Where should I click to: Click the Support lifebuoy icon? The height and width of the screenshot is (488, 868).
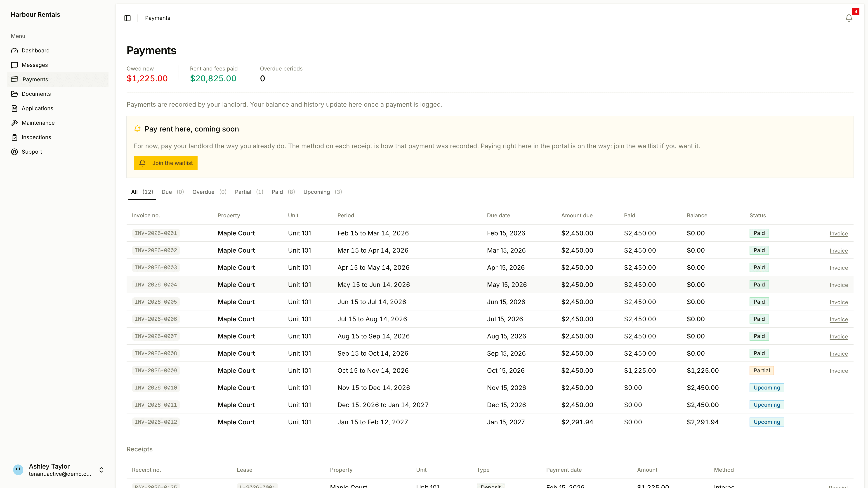point(14,152)
